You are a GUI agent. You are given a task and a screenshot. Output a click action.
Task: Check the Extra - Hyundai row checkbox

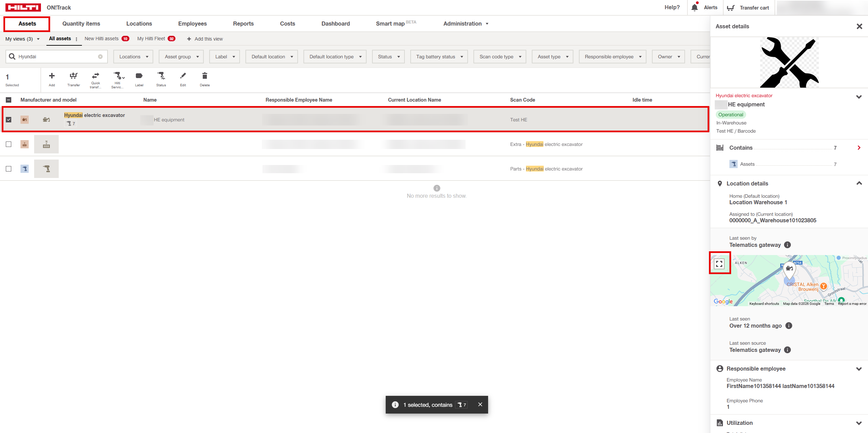[9, 144]
